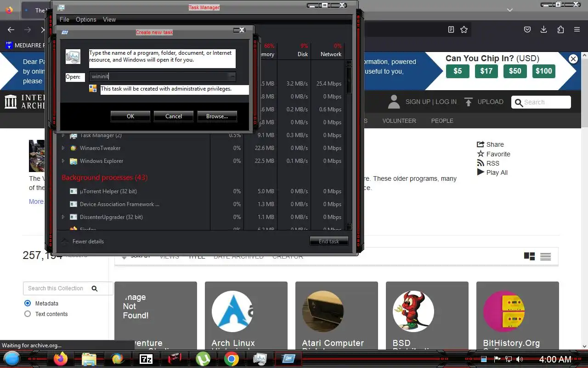Open the VOLUNTEER nav item
The image size is (588, 368).
tap(399, 121)
